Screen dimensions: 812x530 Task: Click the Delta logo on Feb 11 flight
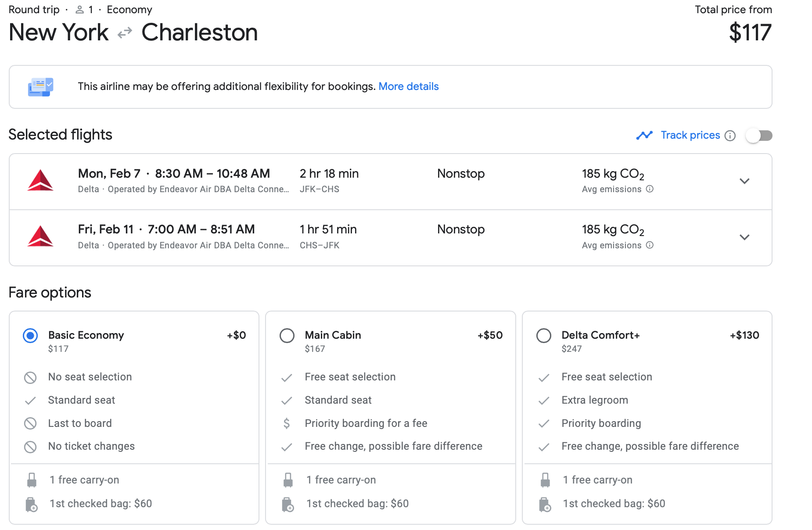[40, 237]
